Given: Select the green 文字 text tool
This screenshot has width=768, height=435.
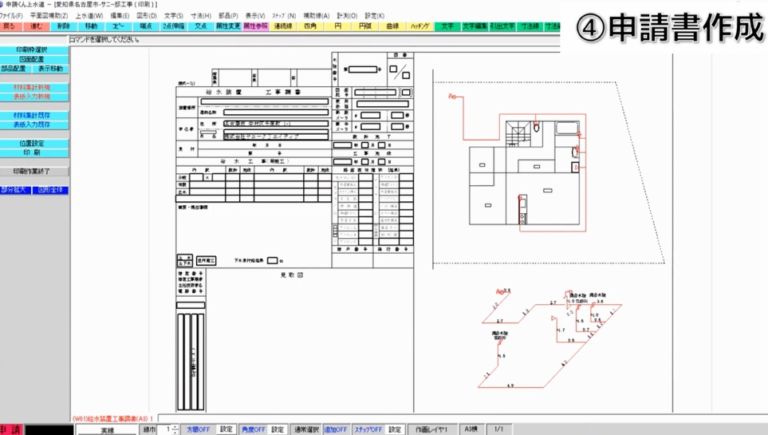Looking at the screenshot, I should pos(447,25).
